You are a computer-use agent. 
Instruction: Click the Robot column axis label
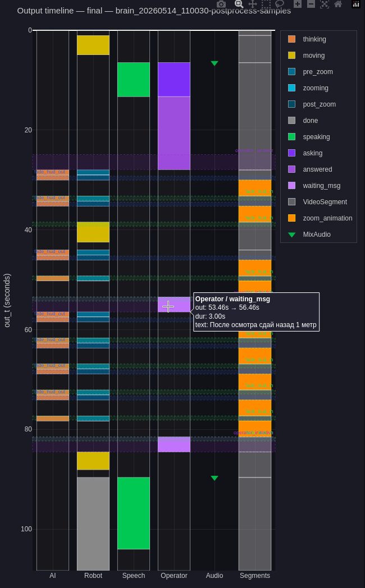pyautogui.click(x=93, y=576)
